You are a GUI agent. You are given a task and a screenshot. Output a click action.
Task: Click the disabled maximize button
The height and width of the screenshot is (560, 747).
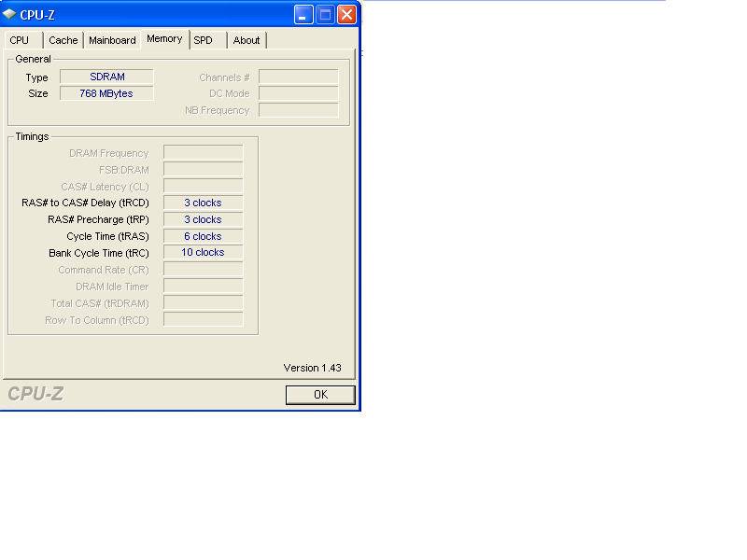(325, 14)
